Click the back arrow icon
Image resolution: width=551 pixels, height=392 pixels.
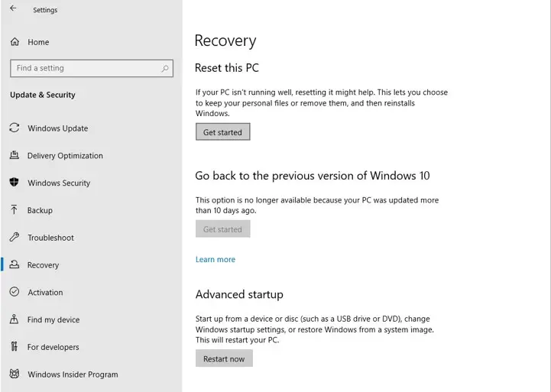[x=13, y=8]
